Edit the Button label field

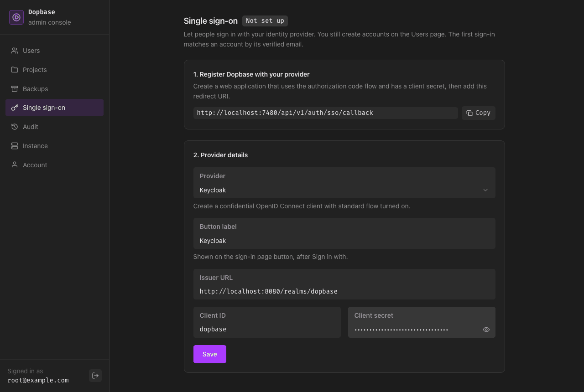click(344, 233)
